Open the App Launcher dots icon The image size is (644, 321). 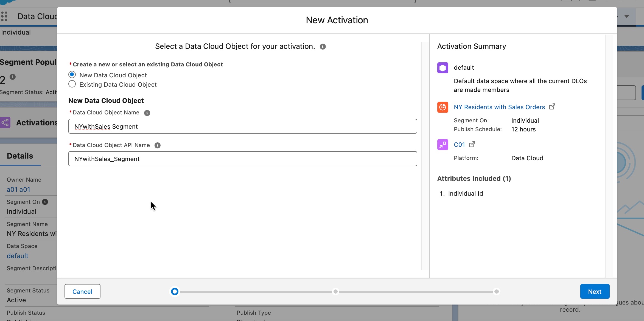4,16
